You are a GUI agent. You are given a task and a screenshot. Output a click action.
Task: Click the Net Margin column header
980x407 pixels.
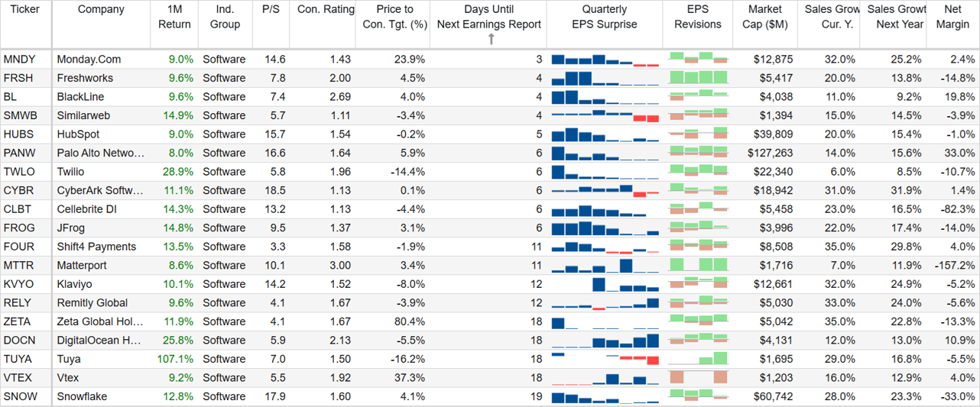pyautogui.click(x=952, y=17)
